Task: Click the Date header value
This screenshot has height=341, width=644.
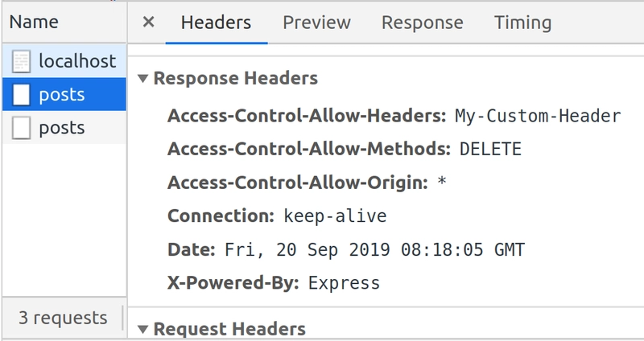Action: click(374, 249)
